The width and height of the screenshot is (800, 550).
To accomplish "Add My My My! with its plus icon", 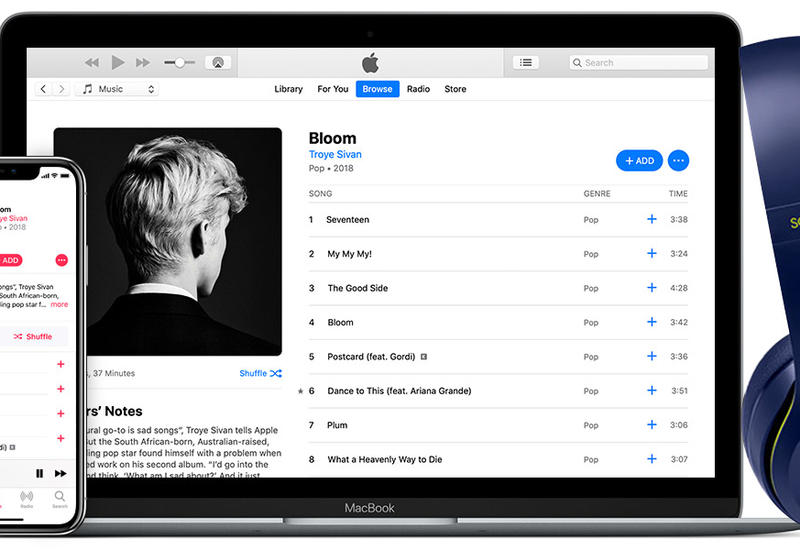I will coord(652,254).
